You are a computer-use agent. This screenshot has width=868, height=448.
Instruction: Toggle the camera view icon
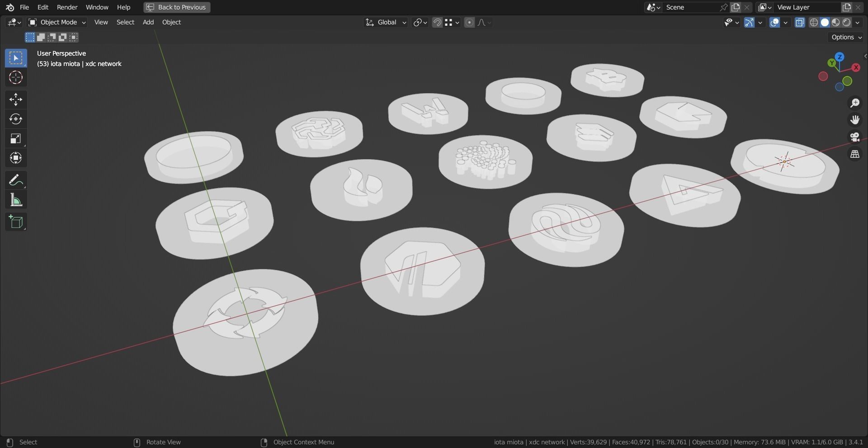point(855,137)
